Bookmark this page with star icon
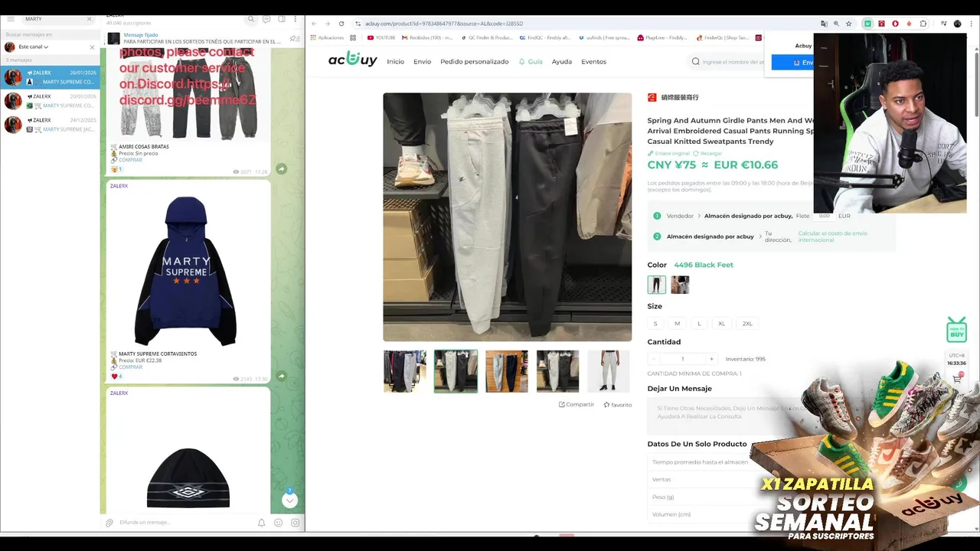 pos(848,24)
